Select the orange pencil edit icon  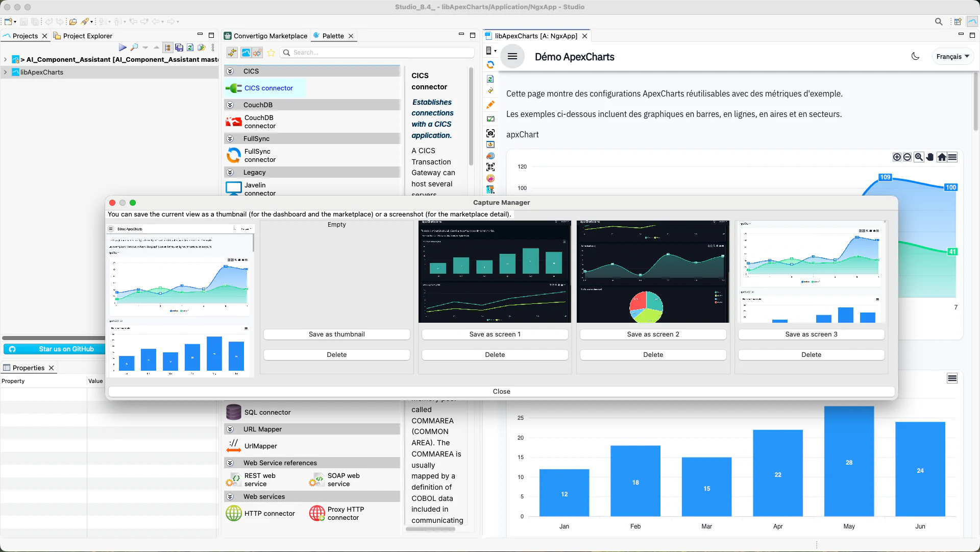point(491,105)
